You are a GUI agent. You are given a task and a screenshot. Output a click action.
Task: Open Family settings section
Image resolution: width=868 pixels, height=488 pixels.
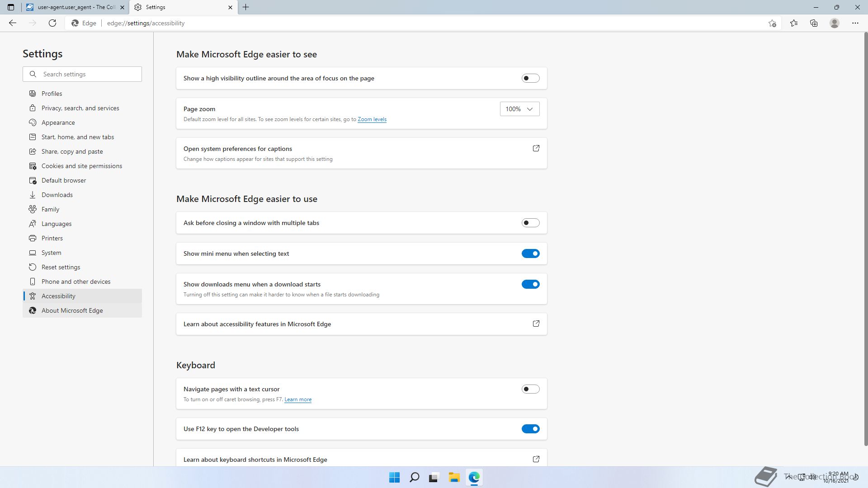(x=82, y=209)
